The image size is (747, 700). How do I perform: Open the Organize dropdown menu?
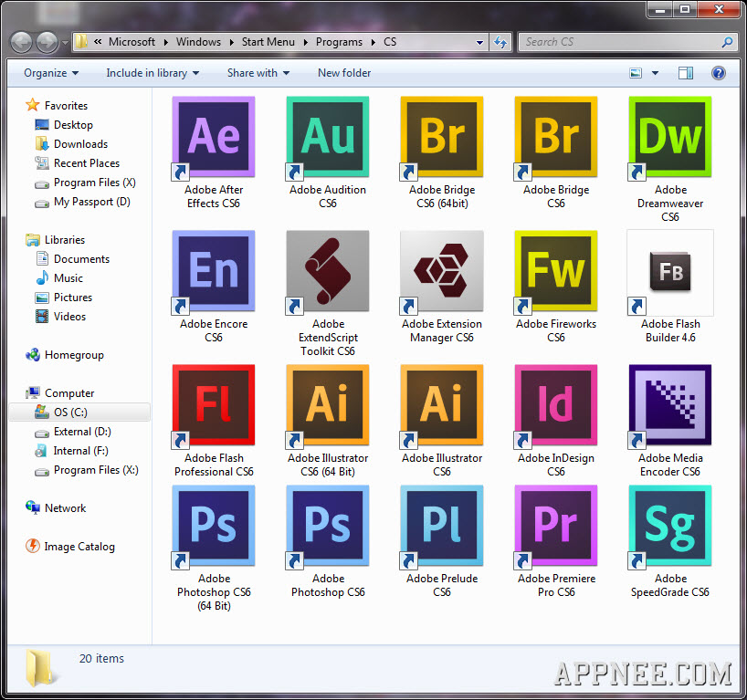pos(51,73)
